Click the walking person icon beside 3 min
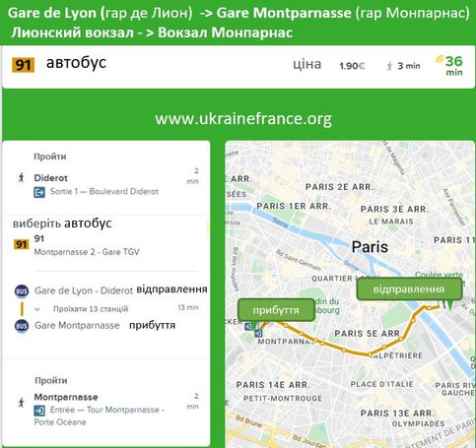The width and height of the screenshot is (476, 448). coord(389,66)
